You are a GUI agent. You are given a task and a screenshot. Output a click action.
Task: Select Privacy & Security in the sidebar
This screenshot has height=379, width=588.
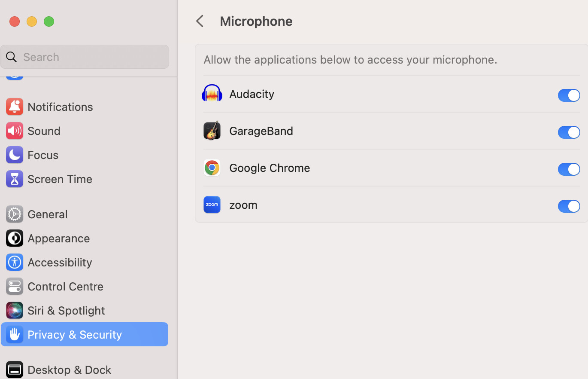tap(74, 334)
